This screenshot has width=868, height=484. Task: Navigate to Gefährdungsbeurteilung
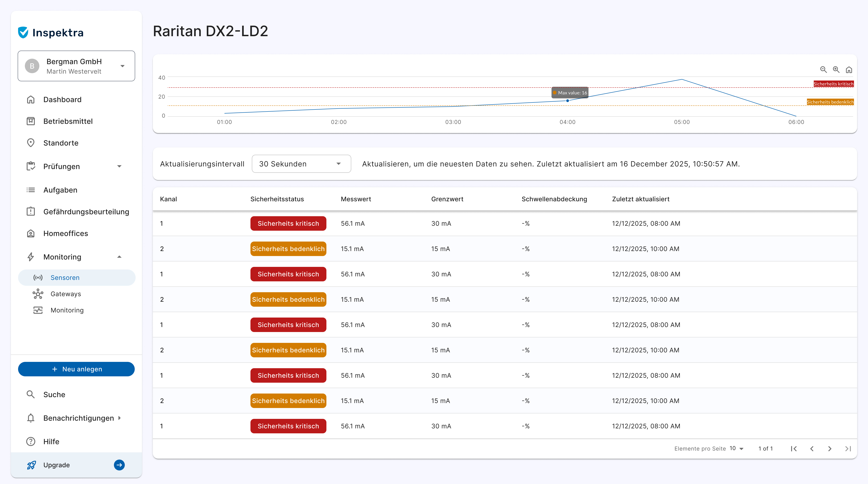pyautogui.click(x=86, y=212)
